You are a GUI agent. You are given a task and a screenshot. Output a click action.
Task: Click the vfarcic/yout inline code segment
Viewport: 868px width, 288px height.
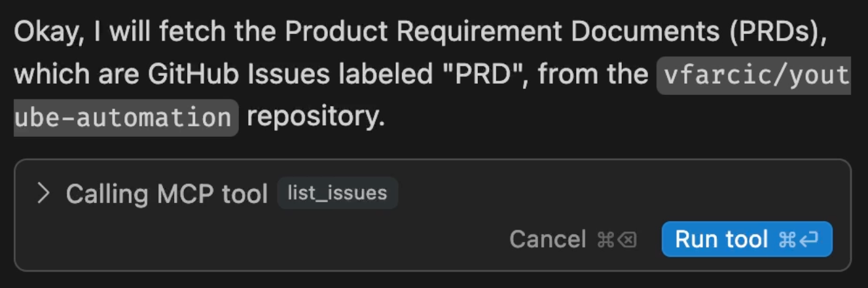(753, 75)
